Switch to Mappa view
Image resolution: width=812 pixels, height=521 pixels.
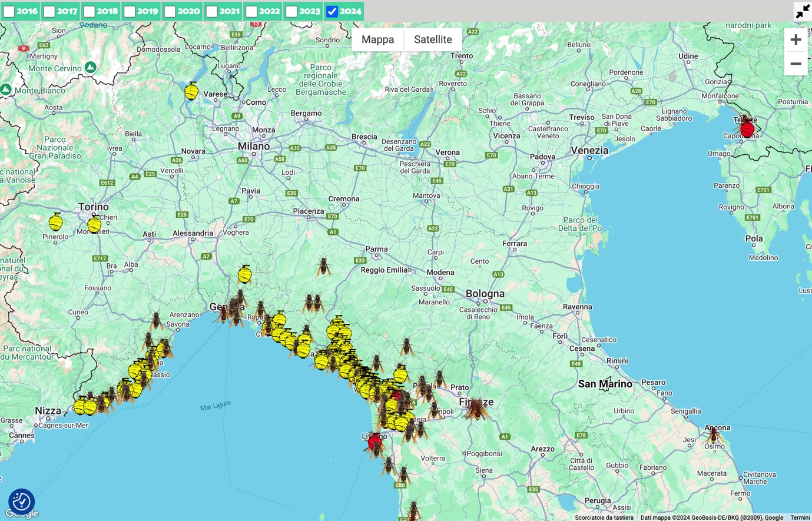[377, 39]
